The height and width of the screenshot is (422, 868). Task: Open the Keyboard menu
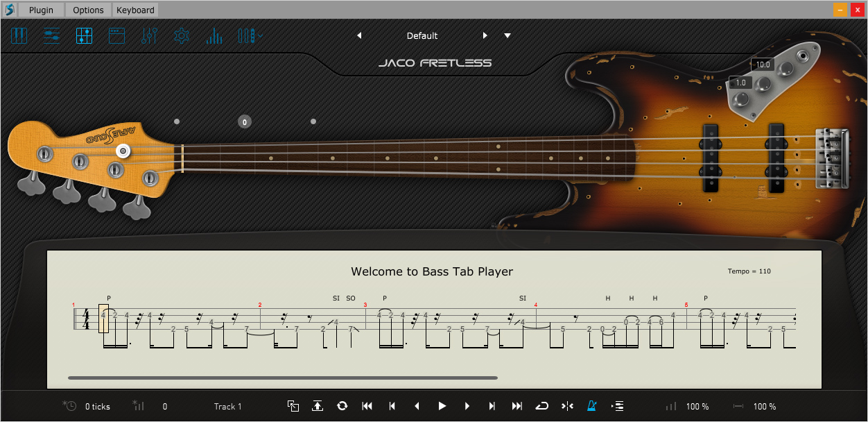(136, 10)
